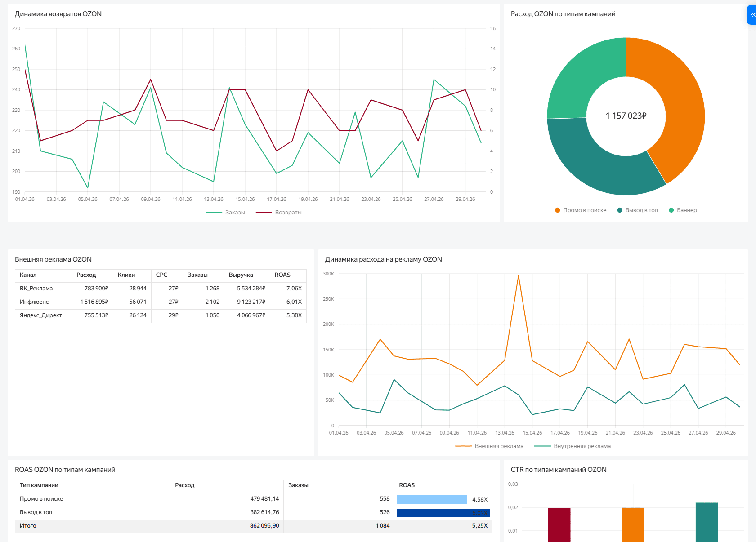Click the 1 050 orders cell

(204, 315)
